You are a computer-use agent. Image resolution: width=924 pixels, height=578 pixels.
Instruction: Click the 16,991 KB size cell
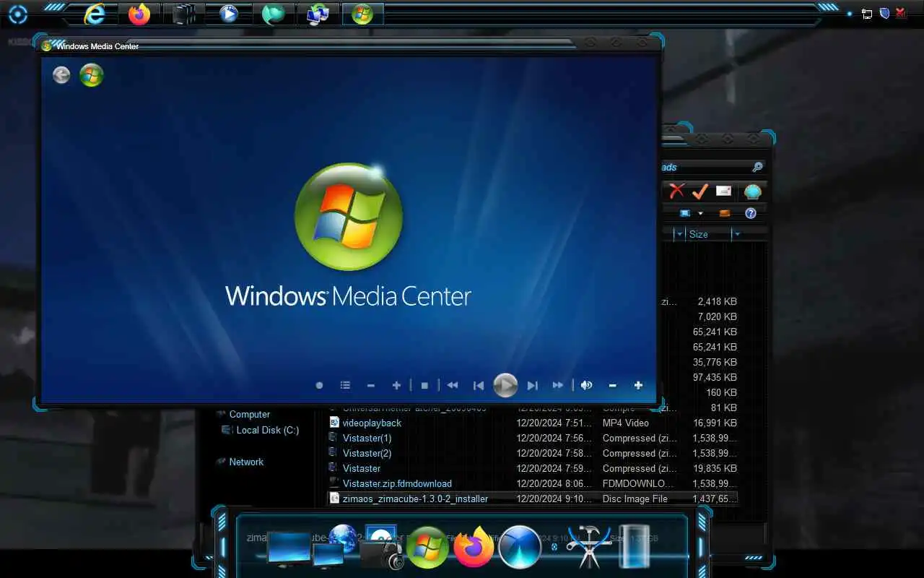(715, 423)
